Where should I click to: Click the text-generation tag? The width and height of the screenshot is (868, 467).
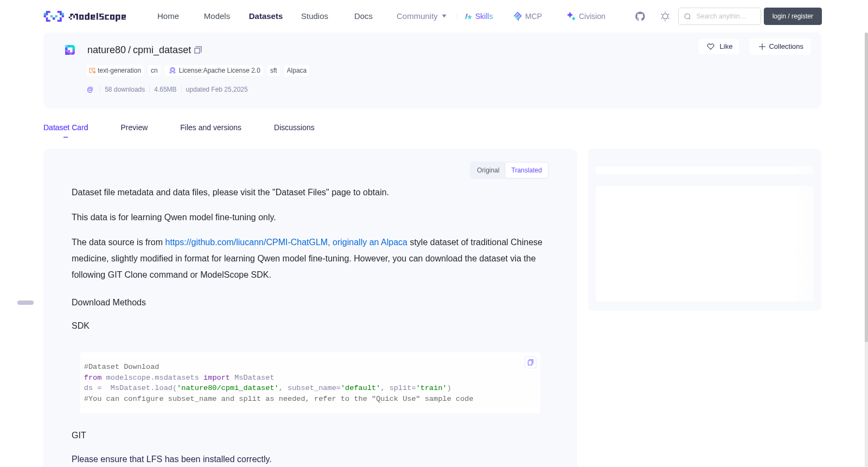point(115,71)
